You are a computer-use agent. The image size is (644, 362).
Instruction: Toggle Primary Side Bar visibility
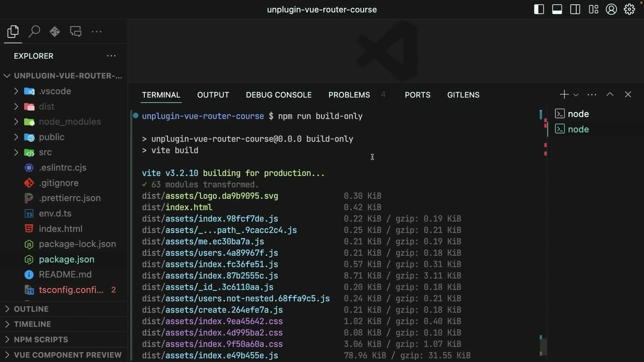[x=539, y=9]
